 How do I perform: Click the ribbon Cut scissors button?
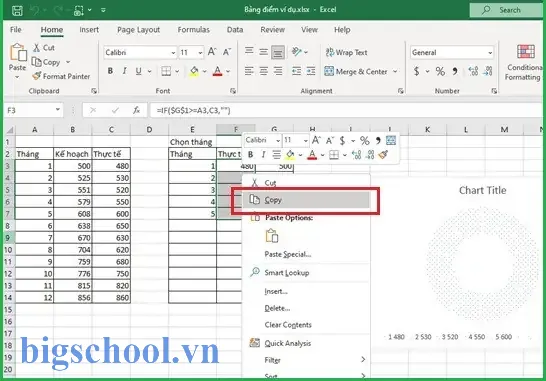tap(44, 48)
